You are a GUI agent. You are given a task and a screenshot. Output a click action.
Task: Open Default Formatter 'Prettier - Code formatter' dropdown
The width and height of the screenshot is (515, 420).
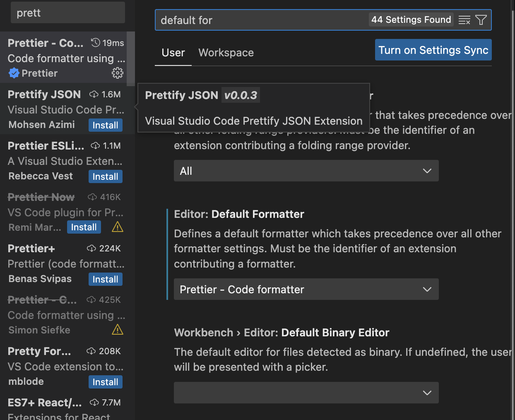[306, 289]
